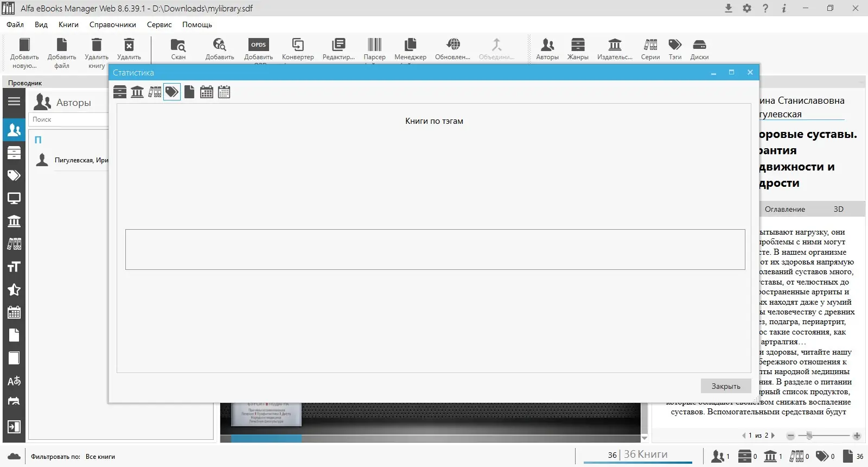Image resolution: width=868 pixels, height=467 pixels.
Task: Click the download icon in title bar
Action: (729, 8)
